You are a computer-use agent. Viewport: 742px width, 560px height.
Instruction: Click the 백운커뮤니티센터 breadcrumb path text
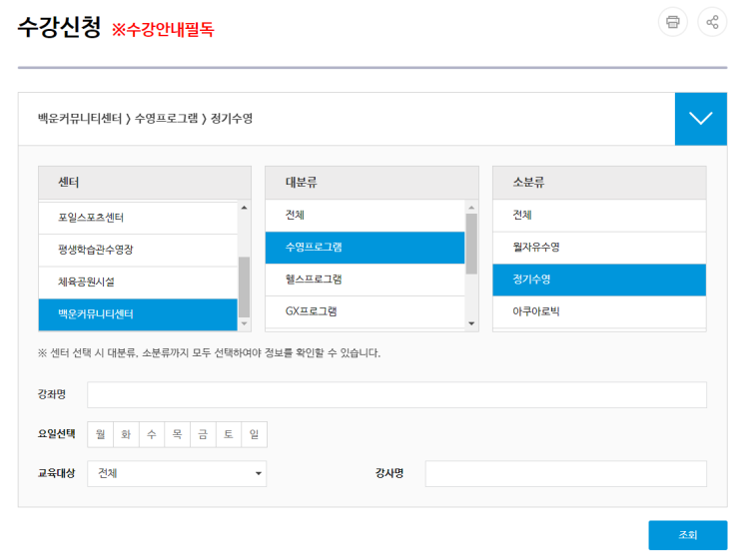80,119
